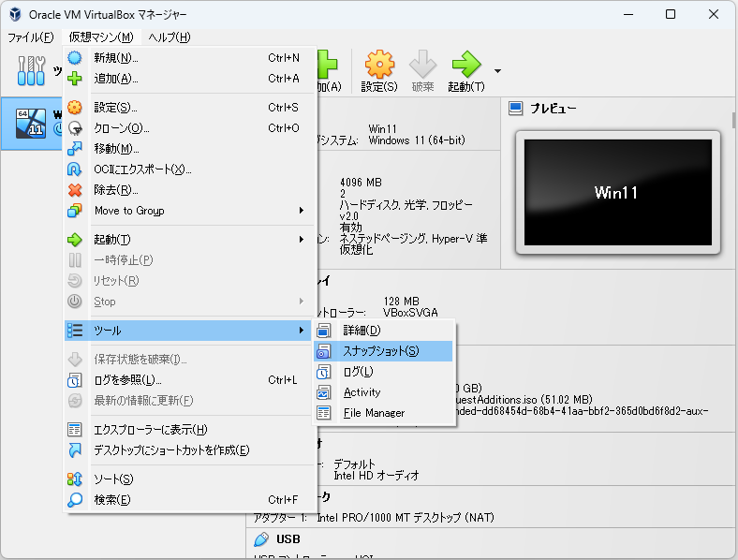Open the 起動(T) toolbar dropdown arrow

[x=497, y=71]
